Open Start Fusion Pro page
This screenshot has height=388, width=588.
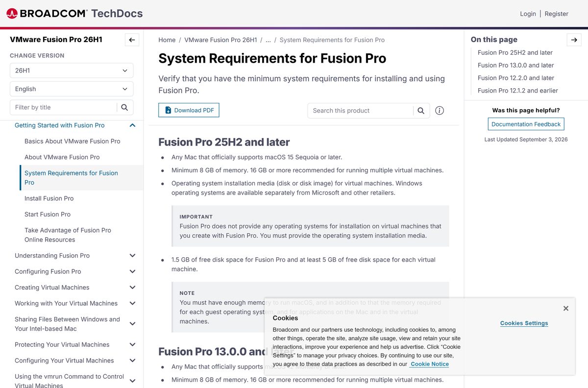tap(48, 215)
